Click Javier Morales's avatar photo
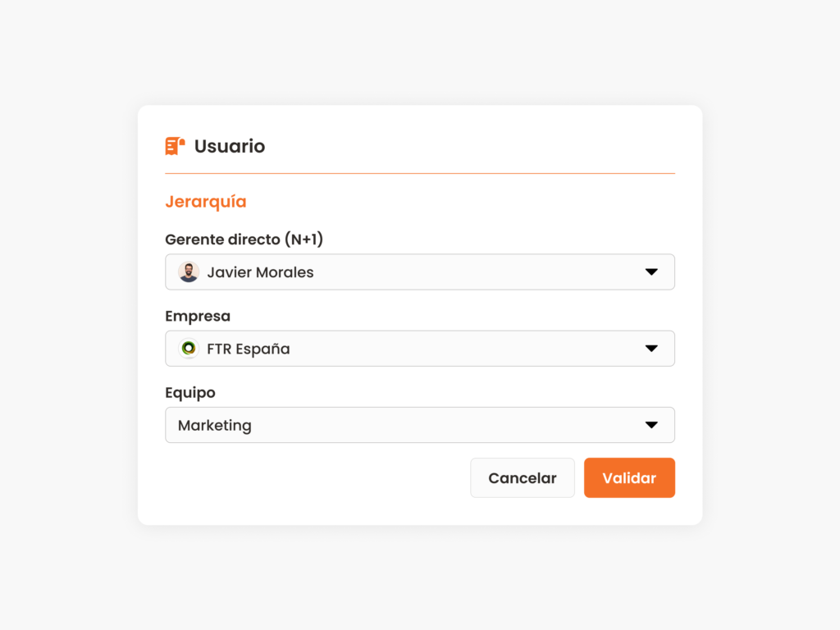This screenshot has width=840, height=630. 189,272
